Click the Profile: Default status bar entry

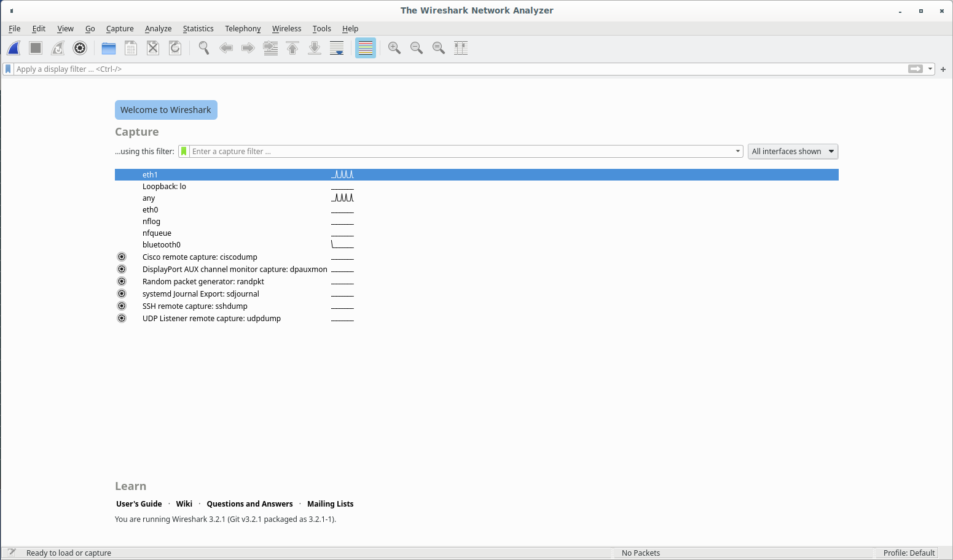(909, 553)
